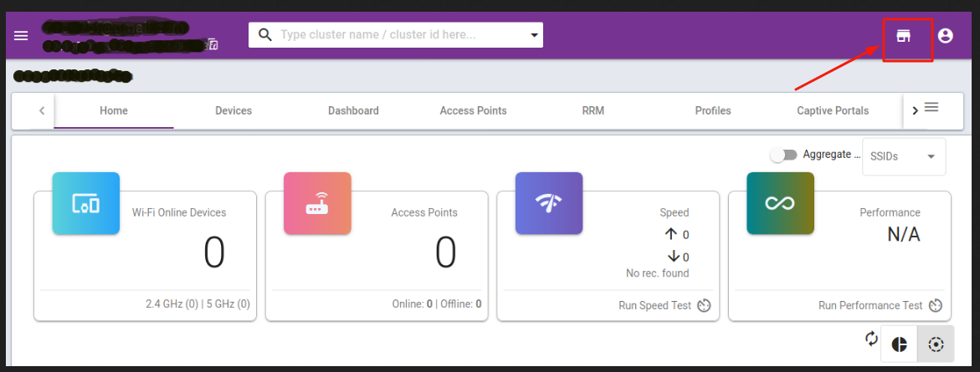Screen dimensions: 980x372
Task: Click the Performance infinity icon
Action: [781, 203]
